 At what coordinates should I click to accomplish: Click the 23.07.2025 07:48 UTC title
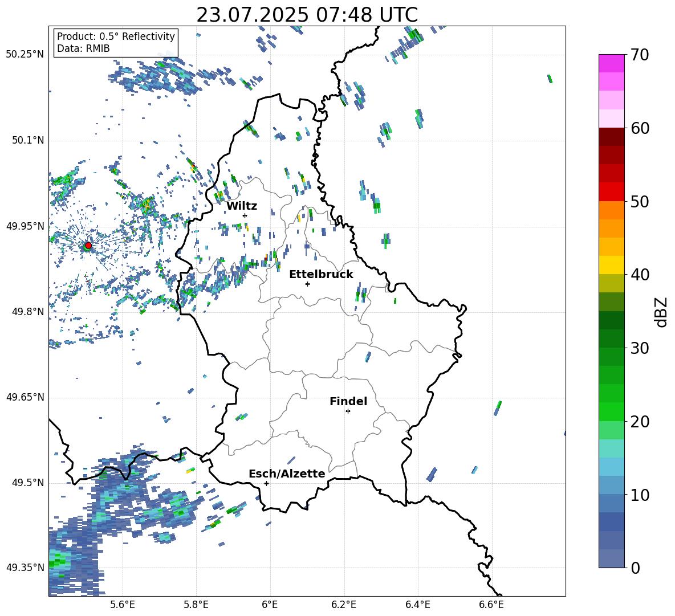click(307, 15)
